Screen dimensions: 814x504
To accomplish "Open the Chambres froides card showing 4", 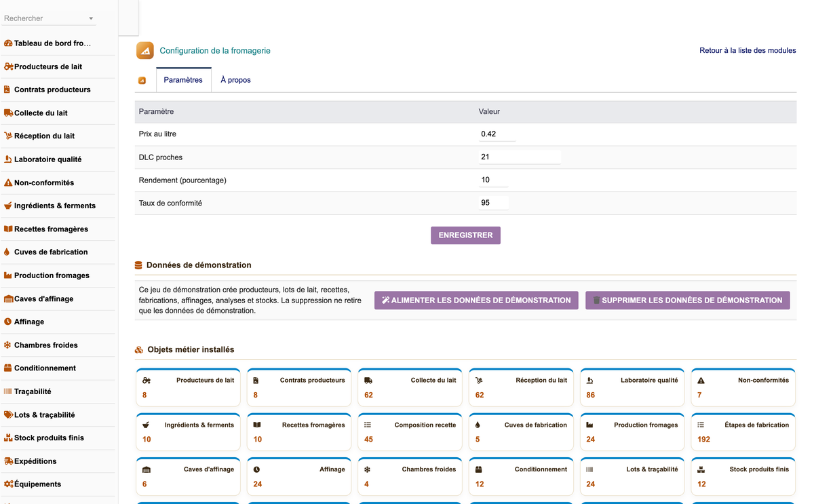I will [x=410, y=476].
